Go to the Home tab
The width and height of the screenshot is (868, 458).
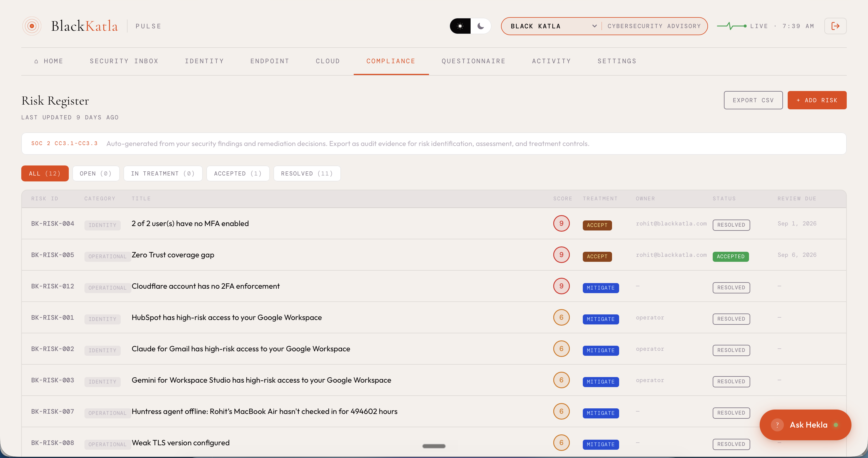point(48,61)
